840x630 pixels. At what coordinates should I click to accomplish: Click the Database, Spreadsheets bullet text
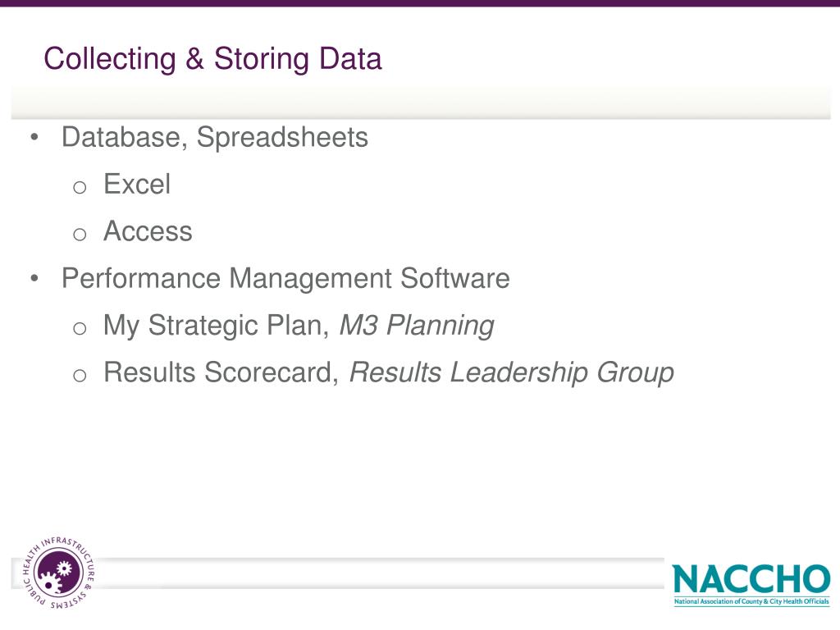click(x=215, y=138)
